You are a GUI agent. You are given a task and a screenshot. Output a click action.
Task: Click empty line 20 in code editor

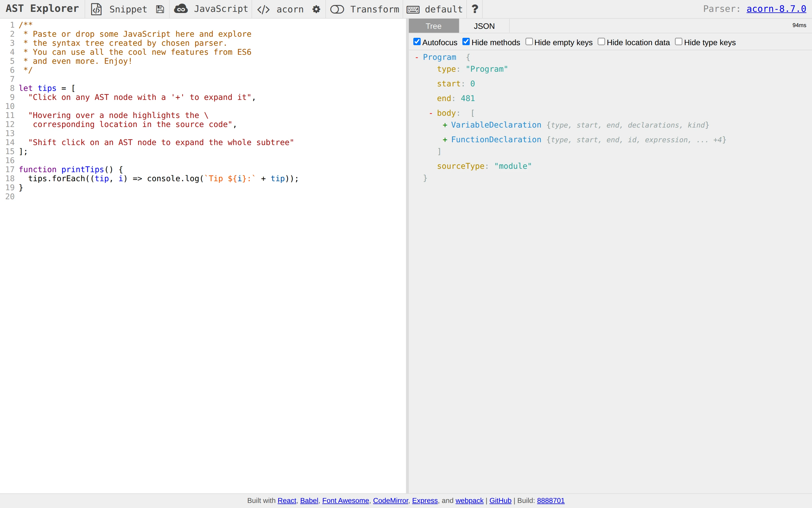click(x=211, y=197)
